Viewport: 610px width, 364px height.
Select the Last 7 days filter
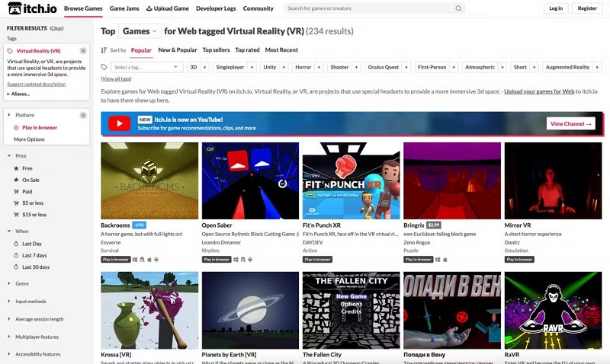click(34, 255)
